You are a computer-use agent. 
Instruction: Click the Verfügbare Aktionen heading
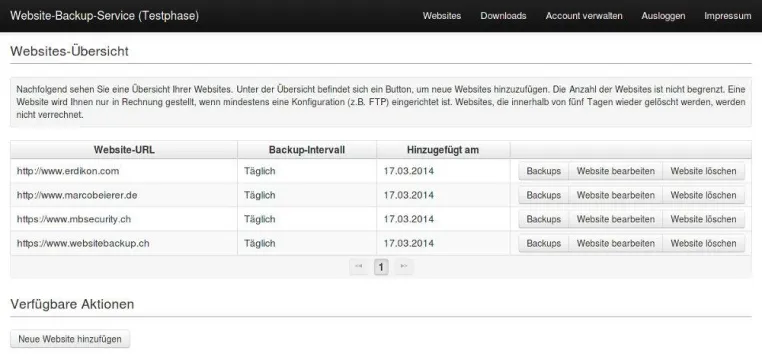click(x=72, y=305)
